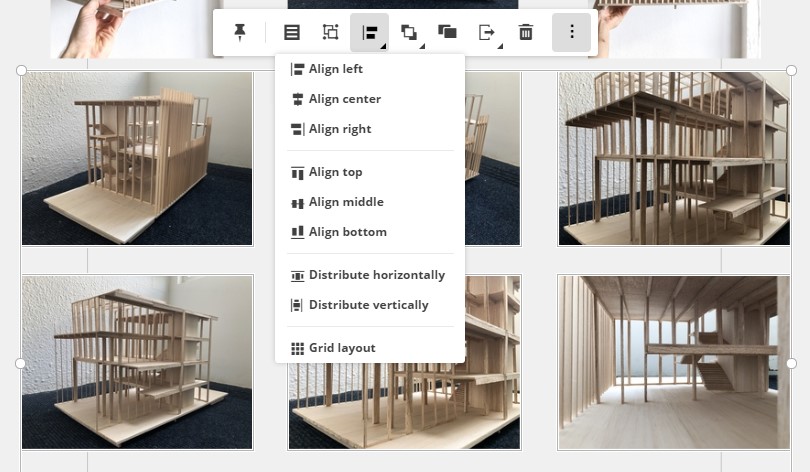The image size is (810, 472).
Task: Click the group selection frame icon
Action: (330, 32)
